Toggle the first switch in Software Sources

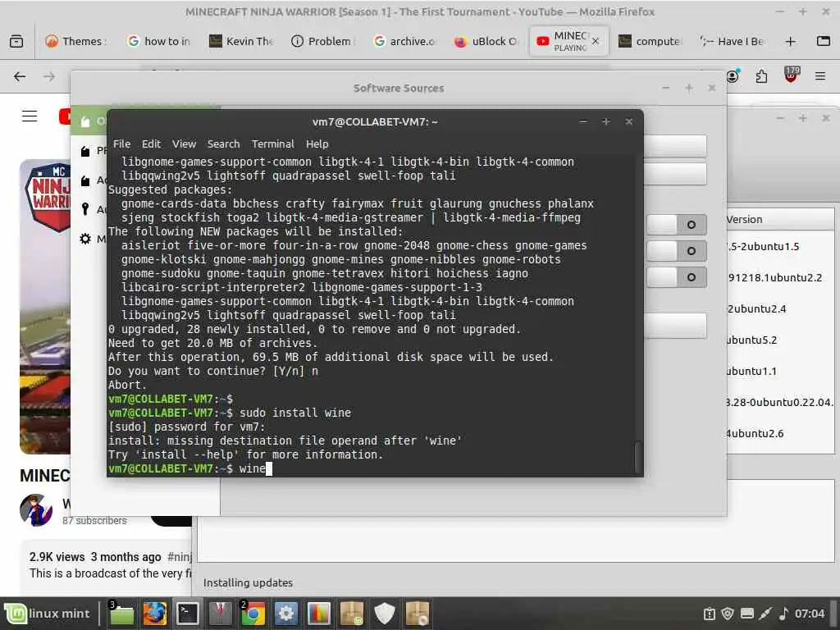point(677,225)
